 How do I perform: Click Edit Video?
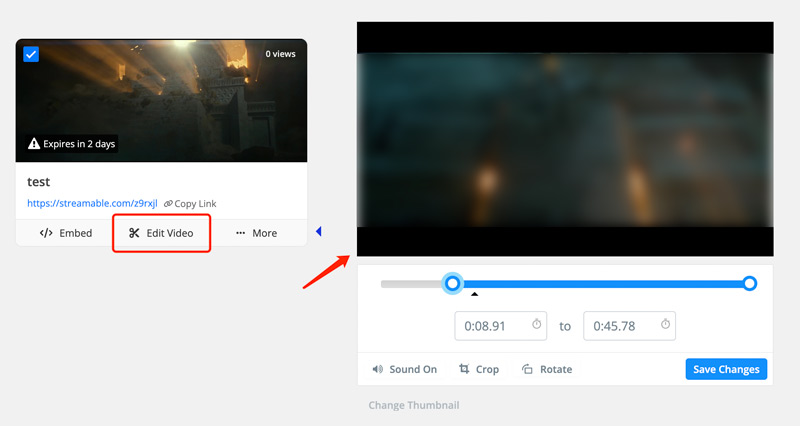(161, 233)
